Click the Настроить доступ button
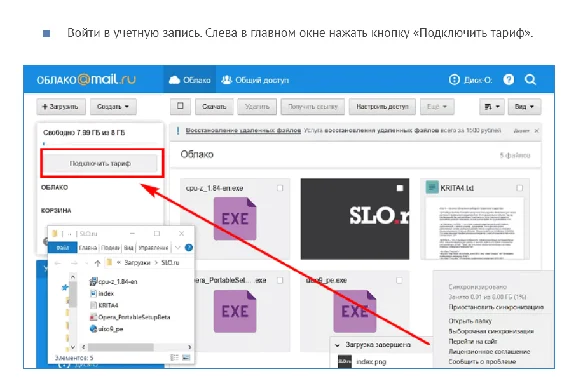 tap(382, 107)
